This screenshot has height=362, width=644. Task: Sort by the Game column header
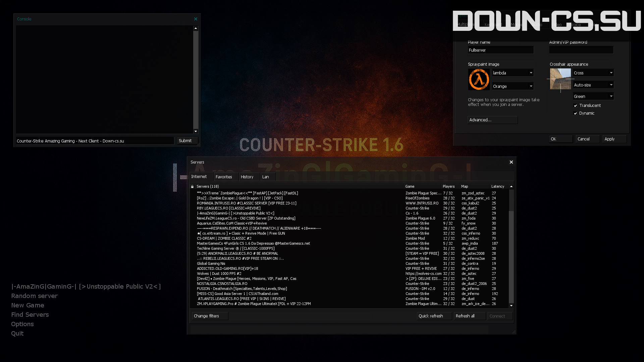tap(422, 186)
